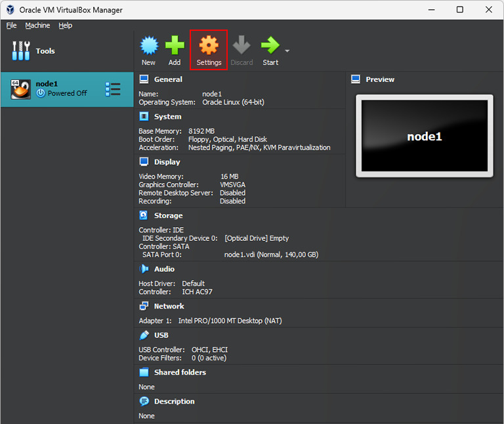
Task: Click the Recording Disabled value
Action: pyautogui.click(x=232, y=201)
